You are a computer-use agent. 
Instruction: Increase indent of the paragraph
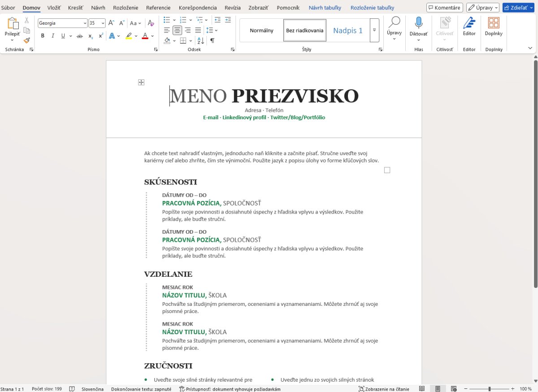coord(228,20)
